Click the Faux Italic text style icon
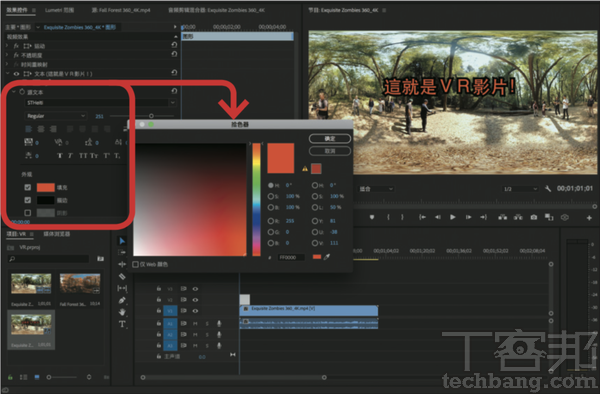 click(70, 156)
